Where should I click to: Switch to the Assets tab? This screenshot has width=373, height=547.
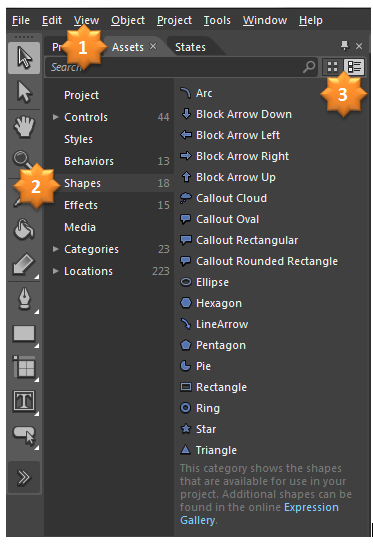click(x=128, y=47)
